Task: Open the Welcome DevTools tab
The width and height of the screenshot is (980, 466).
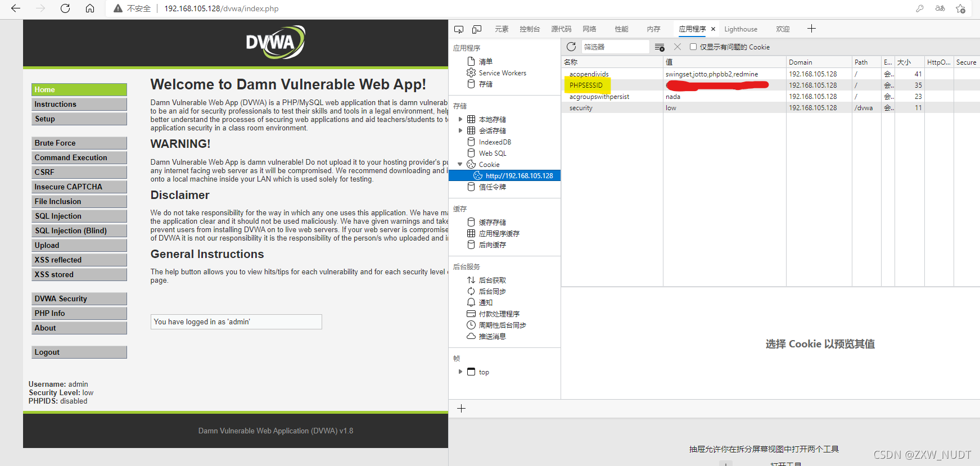Action: 783,29
